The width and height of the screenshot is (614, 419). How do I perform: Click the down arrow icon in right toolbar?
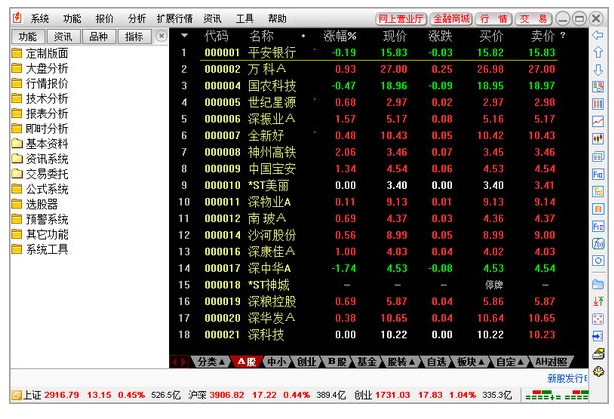coord(598,70)
